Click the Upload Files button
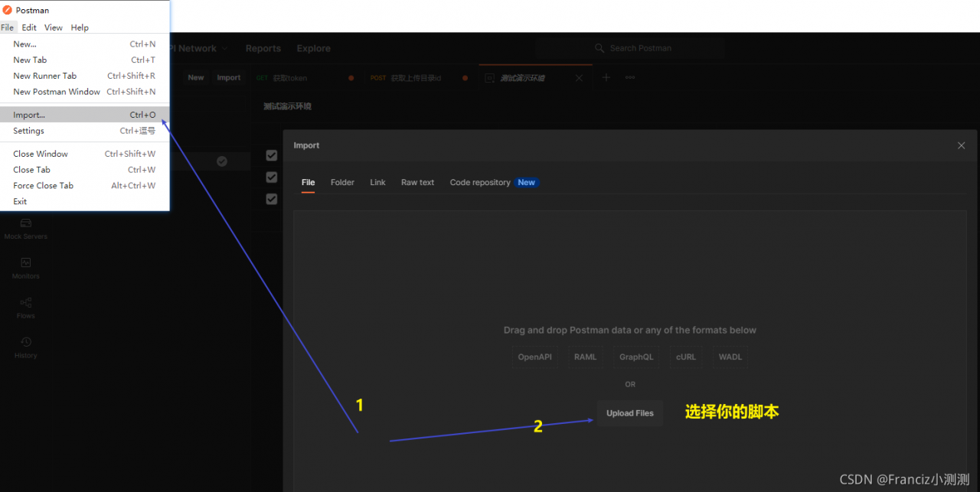Viewport: 980px width, 492px height. point(630,413)
